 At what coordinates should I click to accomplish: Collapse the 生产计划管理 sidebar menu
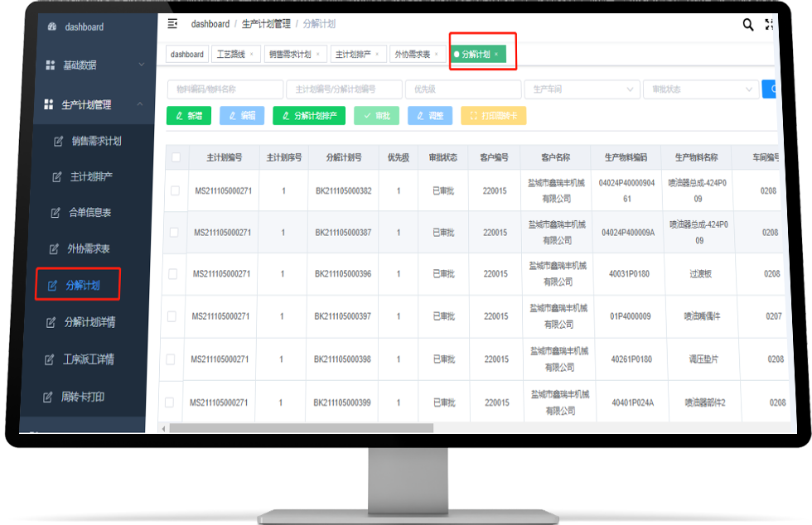pyautogui.click(x=139, y=104)
